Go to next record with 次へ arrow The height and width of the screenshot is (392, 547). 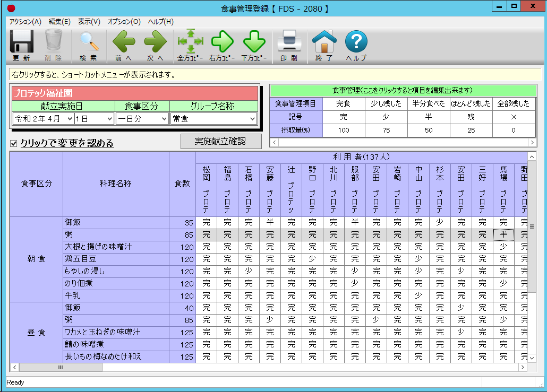pos(155,41)
